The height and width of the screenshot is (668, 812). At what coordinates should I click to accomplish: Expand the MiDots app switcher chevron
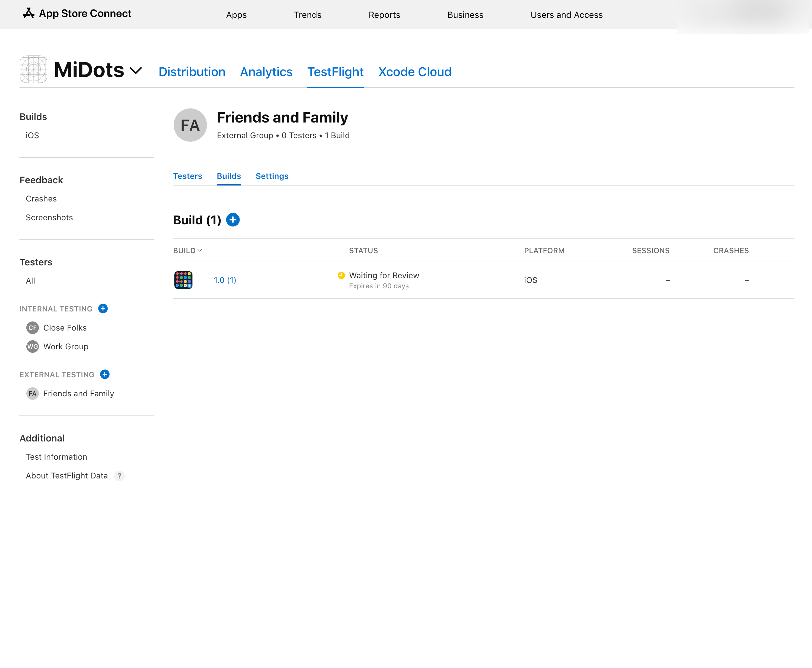pyautogui.click(x=135, y=71)
